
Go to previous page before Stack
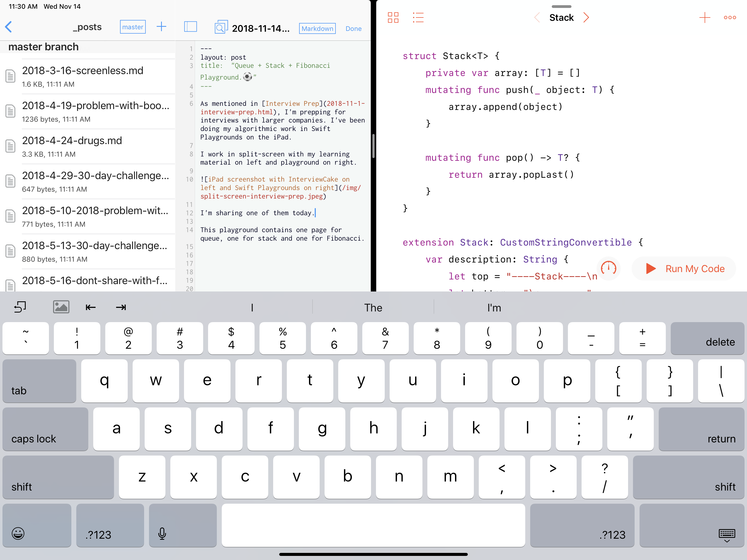coord(537,17)
